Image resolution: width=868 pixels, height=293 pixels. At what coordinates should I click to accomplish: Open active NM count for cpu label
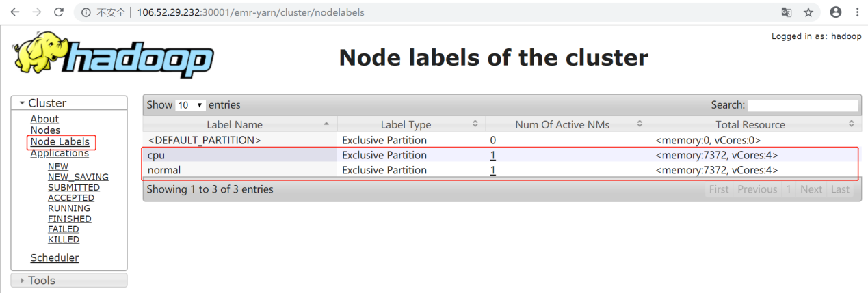[492, 155]
